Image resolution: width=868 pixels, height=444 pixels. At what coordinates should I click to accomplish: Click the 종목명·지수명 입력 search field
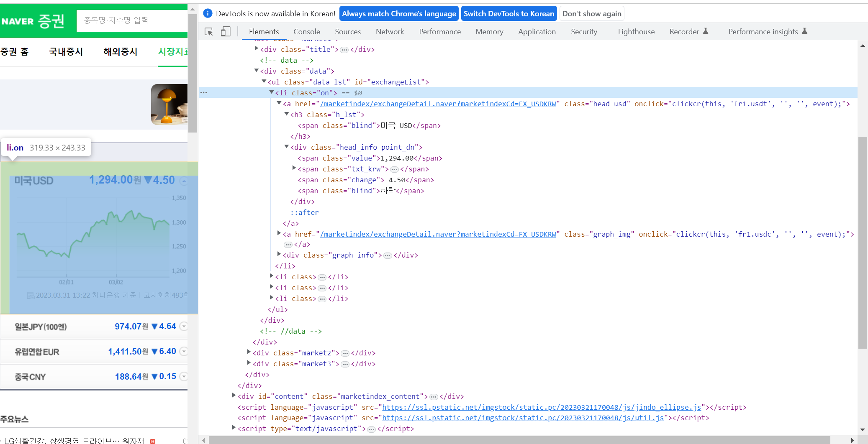(x=132, y=20)
